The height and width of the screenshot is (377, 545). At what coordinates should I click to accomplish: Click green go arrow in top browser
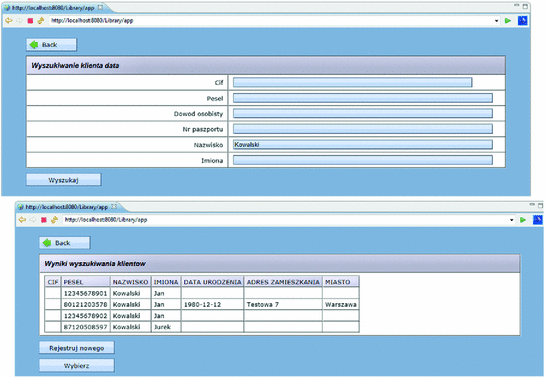[508, 21]
